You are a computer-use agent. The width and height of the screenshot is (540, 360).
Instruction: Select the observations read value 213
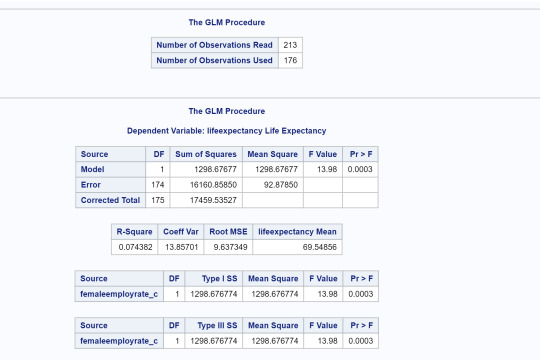(290, 45)
